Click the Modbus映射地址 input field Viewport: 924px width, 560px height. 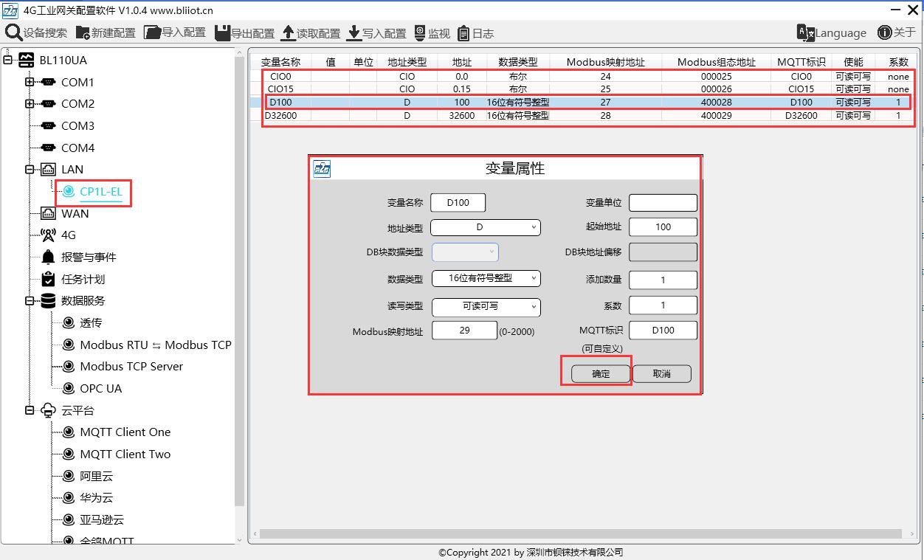[464, 331]
